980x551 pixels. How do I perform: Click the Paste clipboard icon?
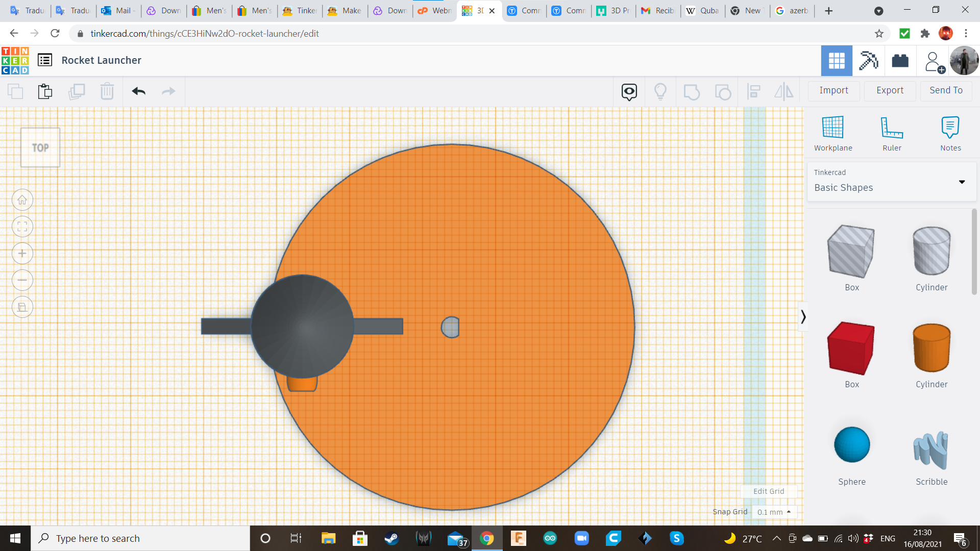click(x=45, y=91)
